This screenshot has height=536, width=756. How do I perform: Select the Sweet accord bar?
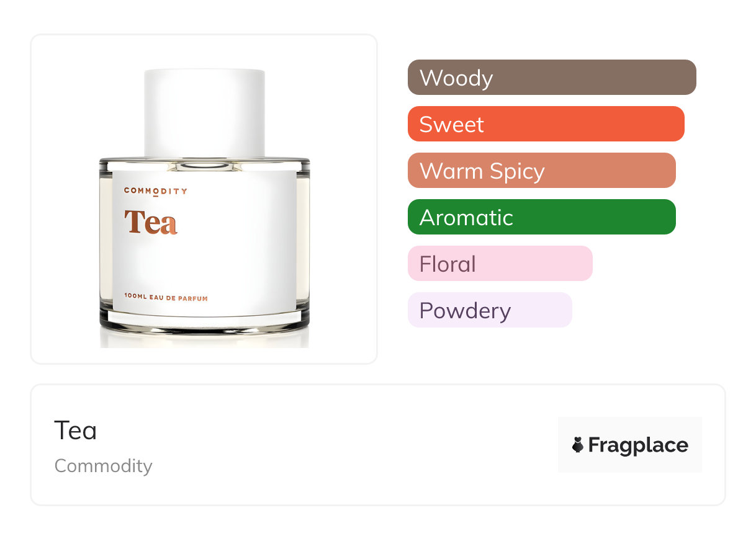click(x=546, y=124)
